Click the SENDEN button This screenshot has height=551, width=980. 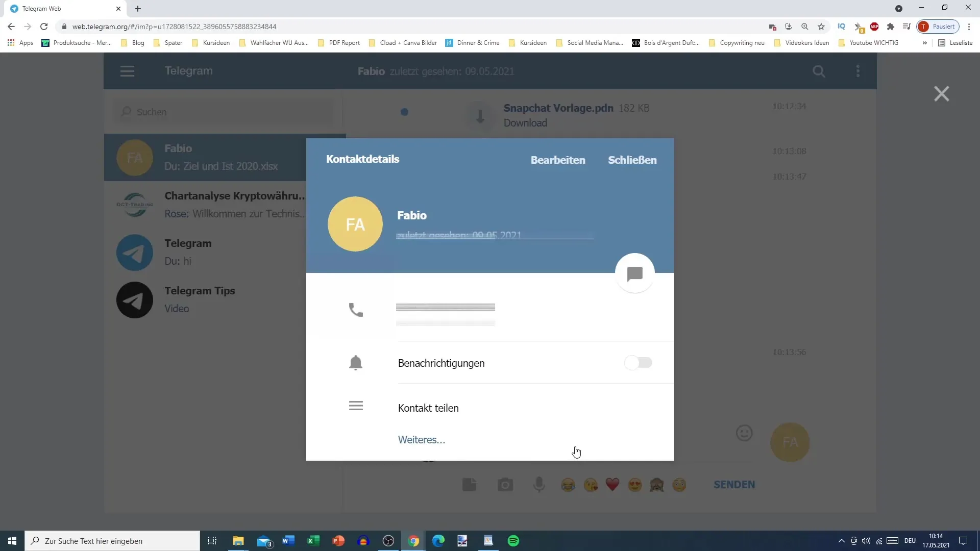(734, 485)
